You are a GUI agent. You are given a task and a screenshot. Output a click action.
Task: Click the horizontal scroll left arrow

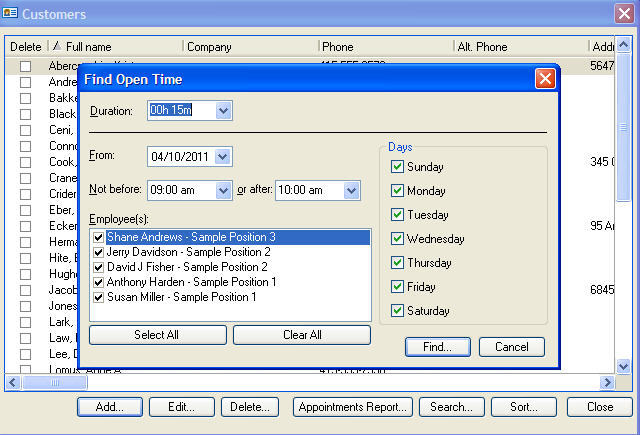[13, 383]
